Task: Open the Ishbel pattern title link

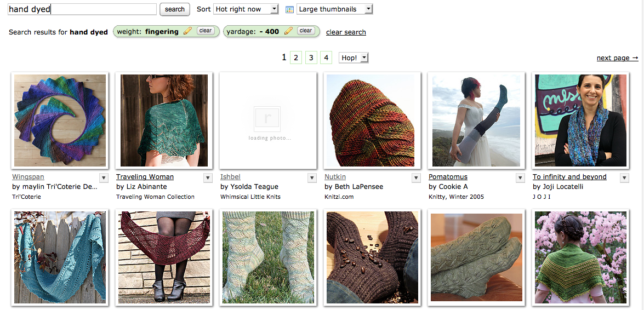Action: pos(230,176)
